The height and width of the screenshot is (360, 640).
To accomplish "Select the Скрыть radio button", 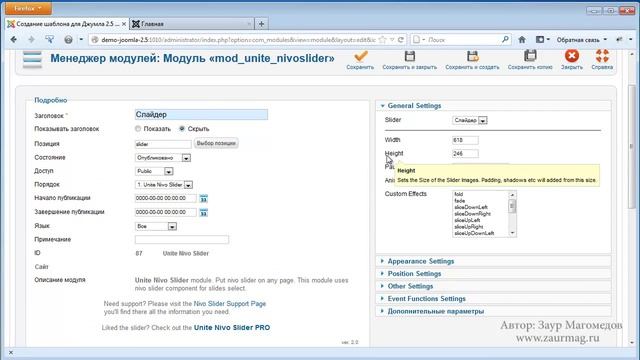I will click(x=182, y=129).
